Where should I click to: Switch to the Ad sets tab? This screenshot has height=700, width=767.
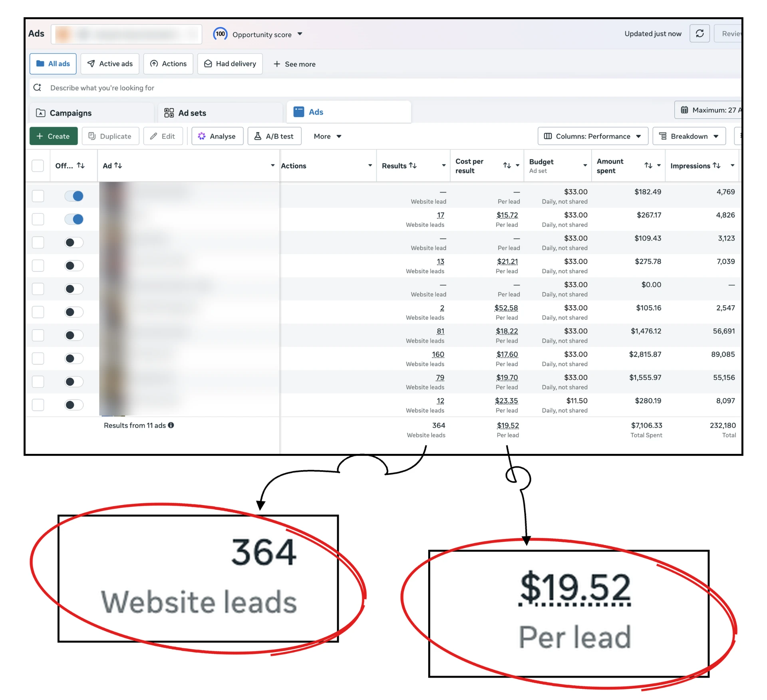tap(220, 113)
